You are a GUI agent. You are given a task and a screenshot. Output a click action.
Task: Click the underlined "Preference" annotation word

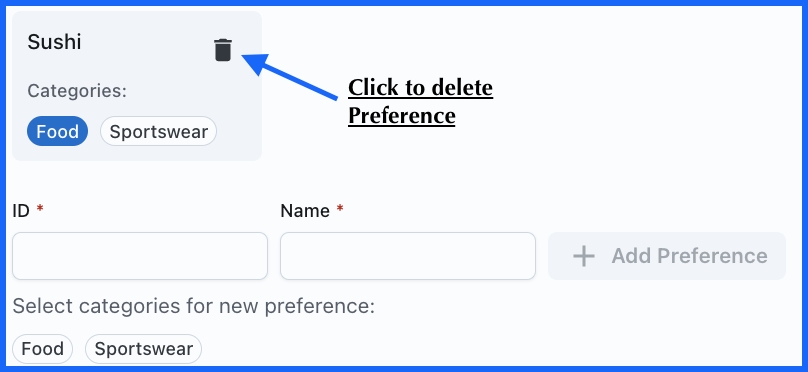[x=401, y=115]
